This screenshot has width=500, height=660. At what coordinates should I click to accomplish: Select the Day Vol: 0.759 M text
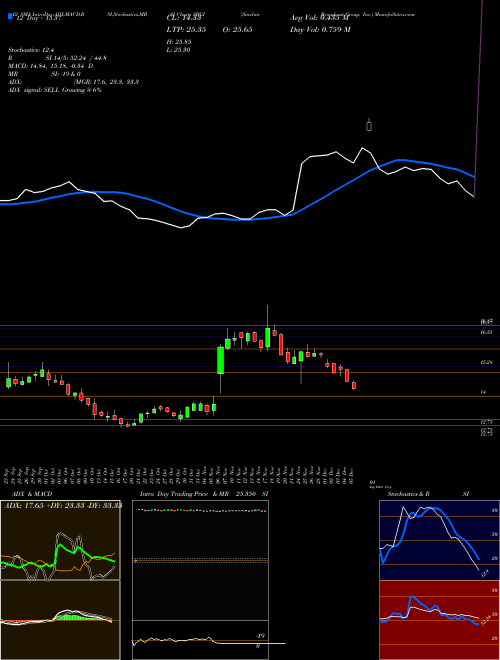[x=320, y=29]
